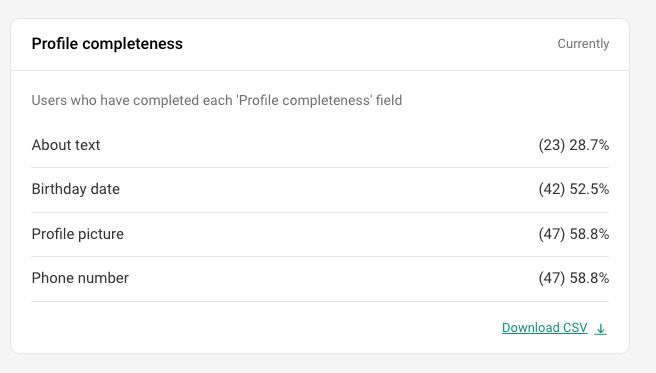Viewport: 656px width, 373px height.
Task: Click the About text value 28.7%
Action: coord(589,145)
